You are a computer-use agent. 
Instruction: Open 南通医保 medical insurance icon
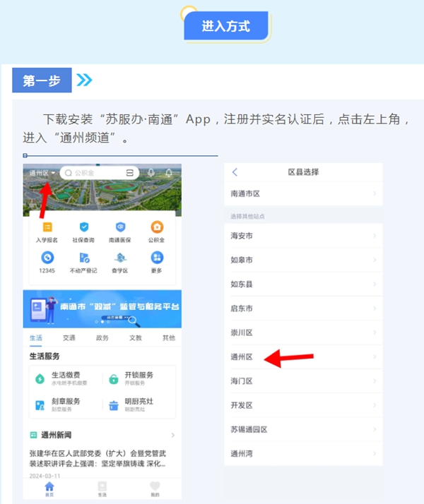pyautogui.click(x=120, y=227)
